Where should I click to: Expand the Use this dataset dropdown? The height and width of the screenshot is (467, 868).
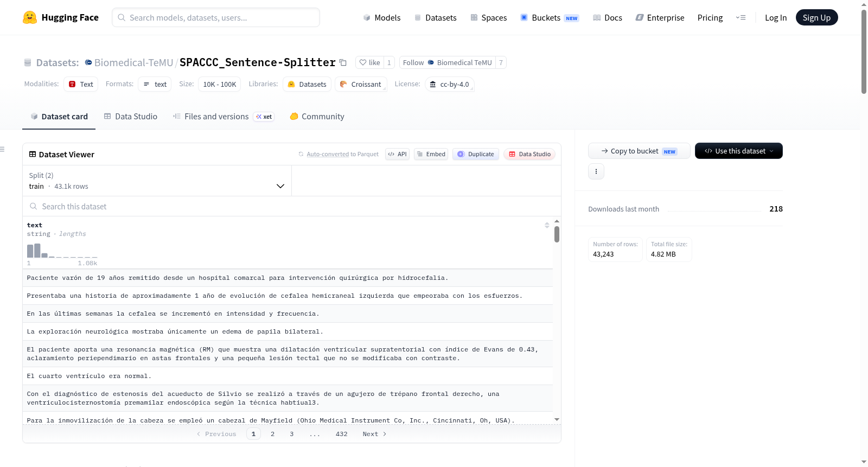click(739, 151)
